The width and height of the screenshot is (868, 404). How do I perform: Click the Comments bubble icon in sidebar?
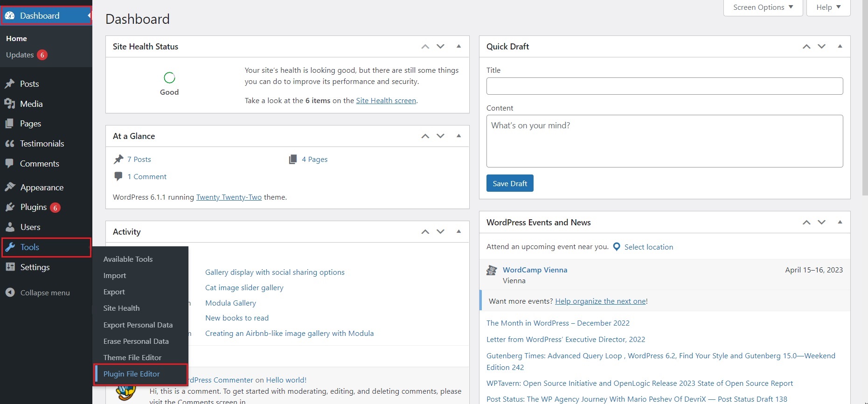pos(10,164)
